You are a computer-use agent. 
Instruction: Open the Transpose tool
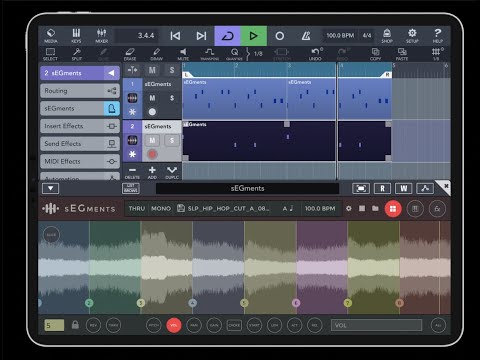point(210,54)
